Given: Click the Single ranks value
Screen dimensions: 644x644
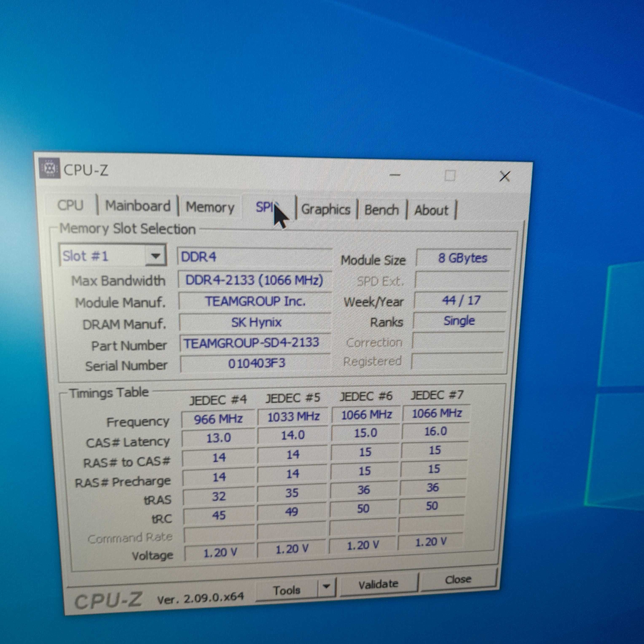Looking at the screenshot, I should 459,321.
